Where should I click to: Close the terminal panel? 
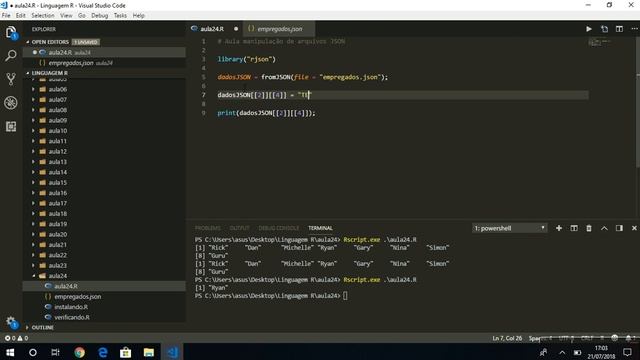[x=634, y=228]
